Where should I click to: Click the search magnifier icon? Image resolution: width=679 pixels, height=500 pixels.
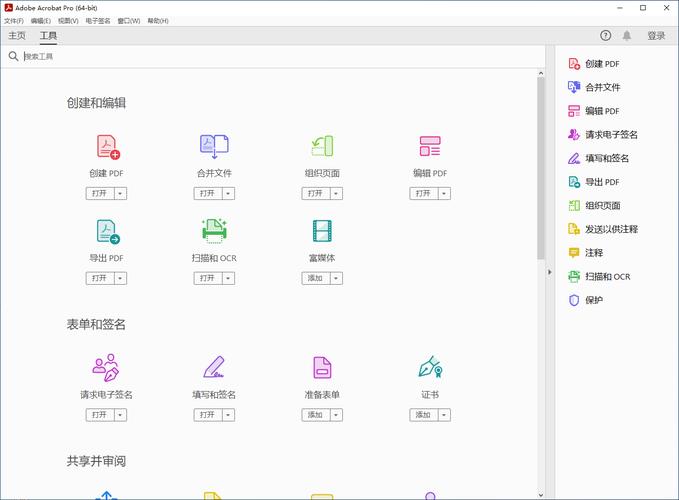pyautogui.click(x=13, y=56)
